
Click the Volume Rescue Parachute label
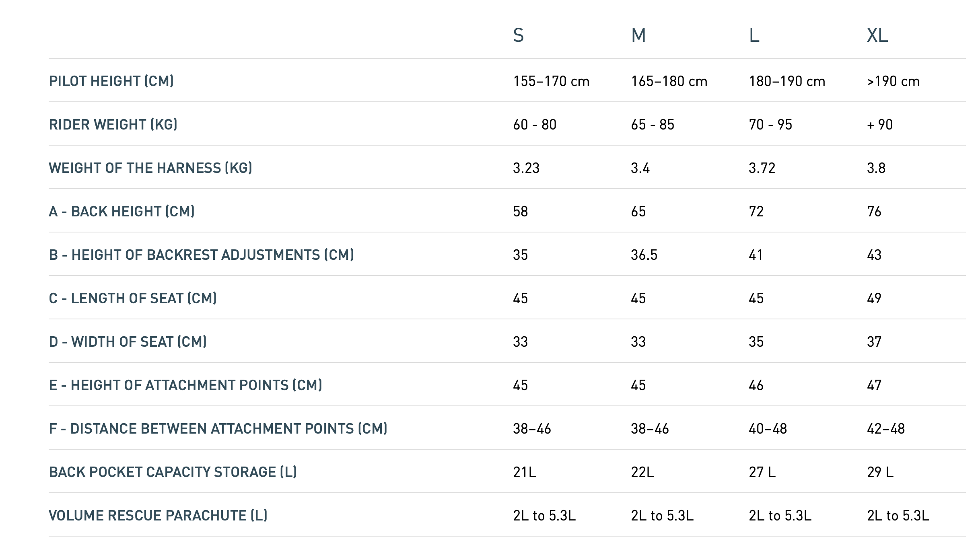(x=158, y=516)
